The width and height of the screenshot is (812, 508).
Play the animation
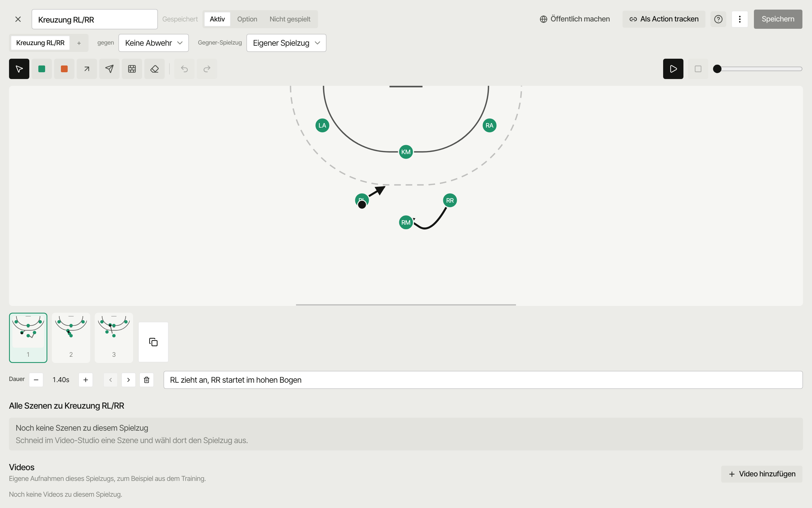pos(673,69)
